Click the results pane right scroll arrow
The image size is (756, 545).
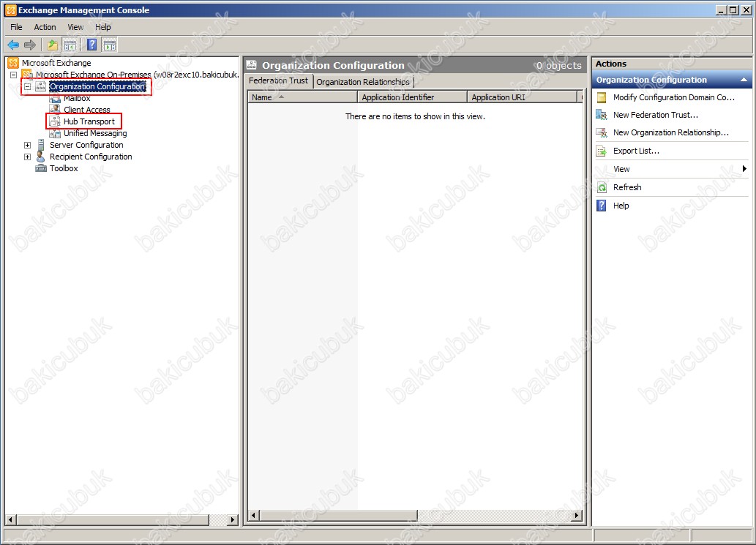click(577, 516)
